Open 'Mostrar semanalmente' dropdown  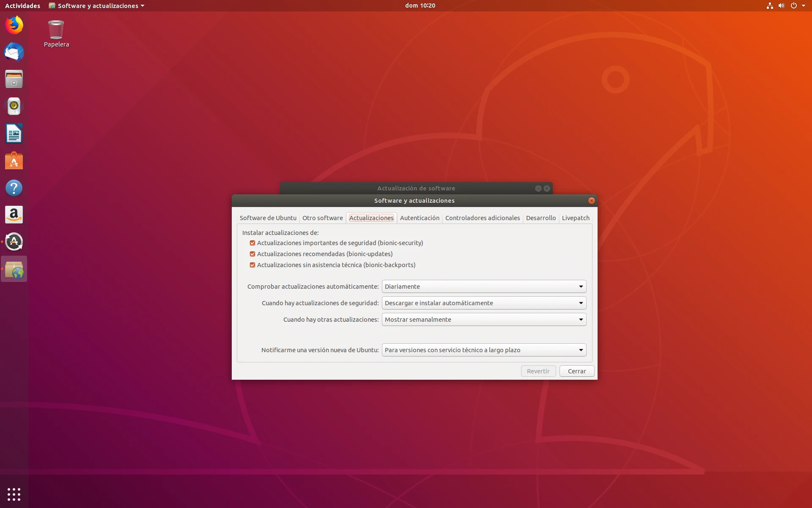[x=484, y=320]
